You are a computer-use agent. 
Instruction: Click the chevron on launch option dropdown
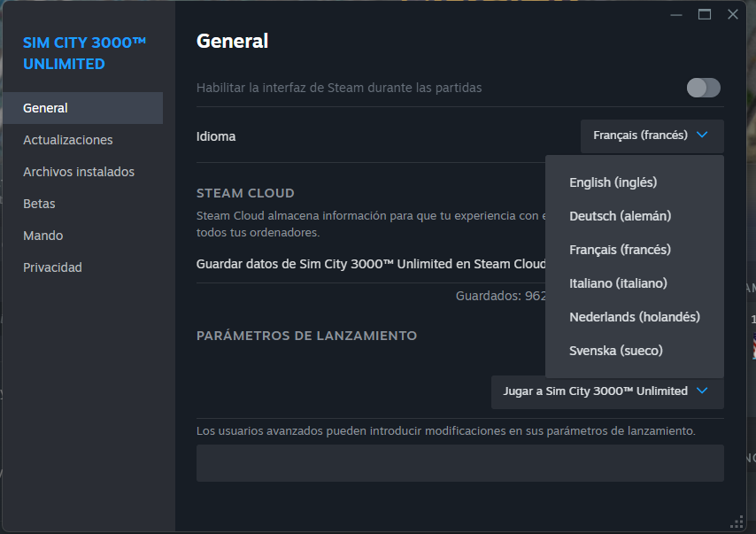coord(702,391)
